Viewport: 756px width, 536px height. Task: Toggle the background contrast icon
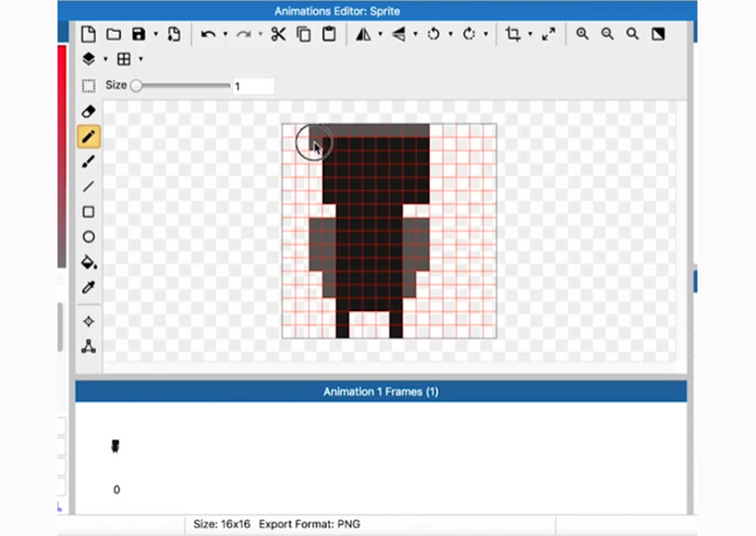tap(658, 35)
